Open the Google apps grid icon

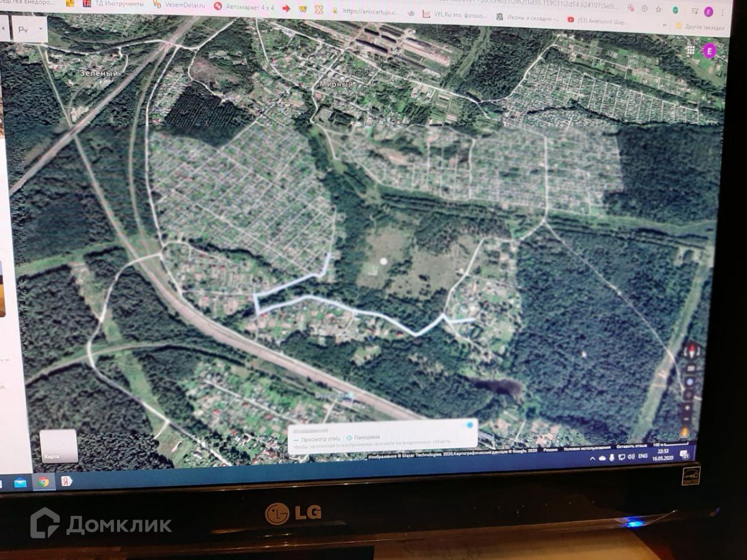(691, 50)
